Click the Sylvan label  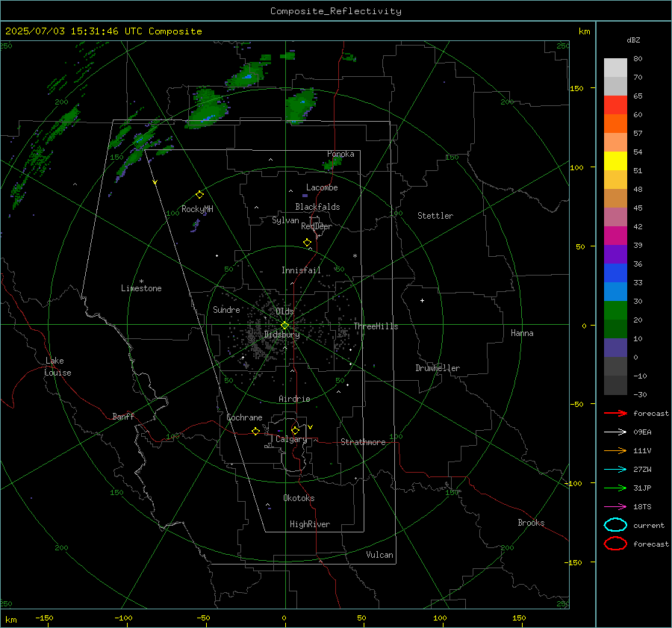point(285,220)
